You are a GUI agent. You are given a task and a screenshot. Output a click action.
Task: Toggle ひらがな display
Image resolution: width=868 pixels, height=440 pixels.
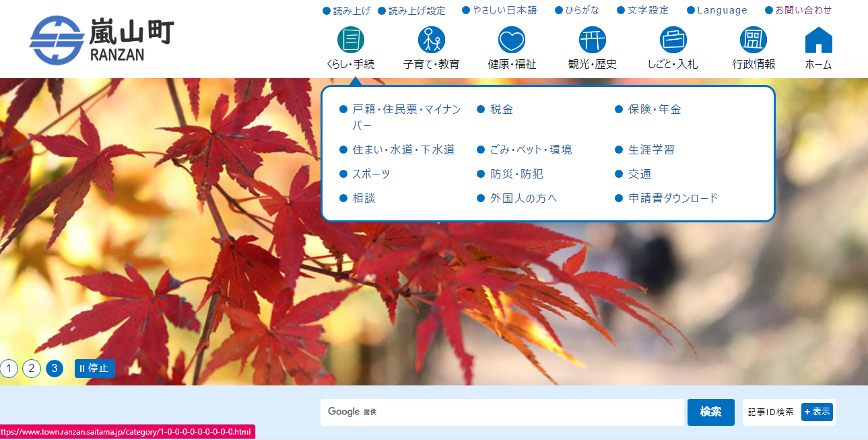[x=577, y=10]
